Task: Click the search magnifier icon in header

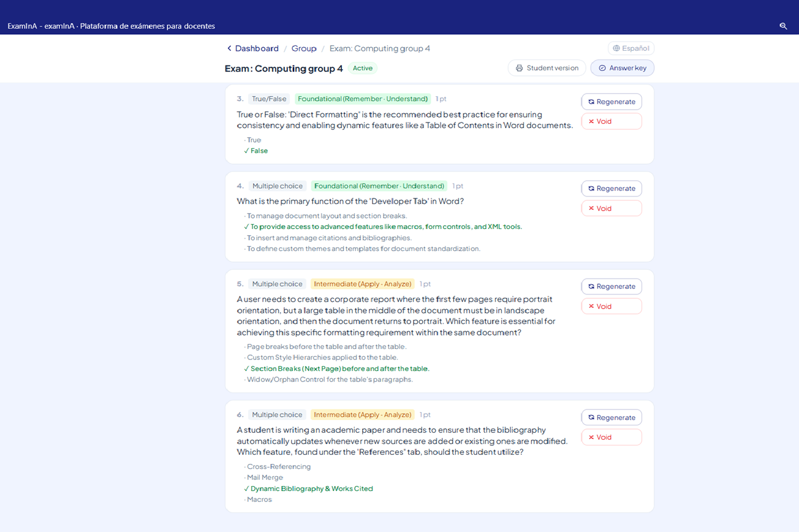Action: coord(783,26)
